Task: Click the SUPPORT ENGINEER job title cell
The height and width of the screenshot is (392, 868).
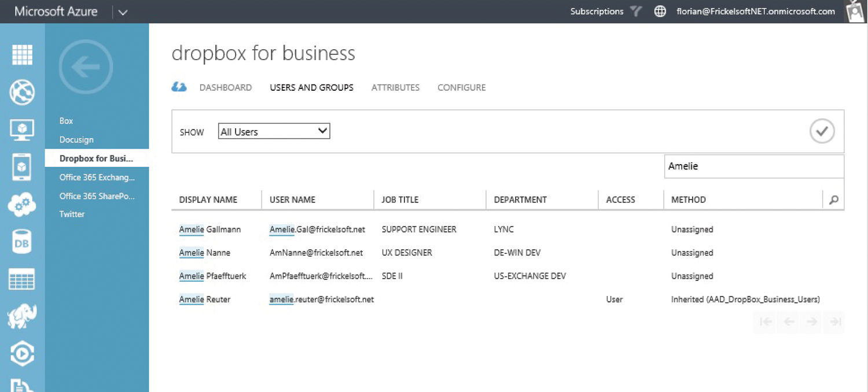Action: 419,230
